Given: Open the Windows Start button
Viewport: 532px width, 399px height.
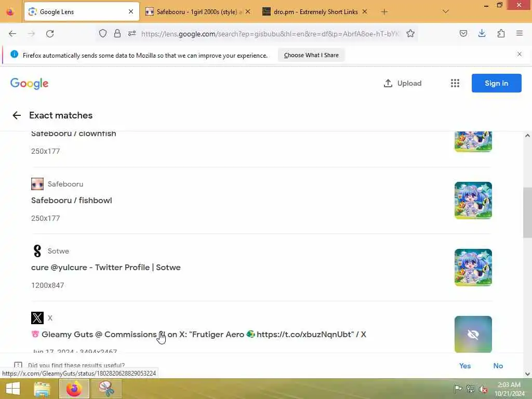Looking at the screenshot, I should pyautogui.click(x=13, y=389).
